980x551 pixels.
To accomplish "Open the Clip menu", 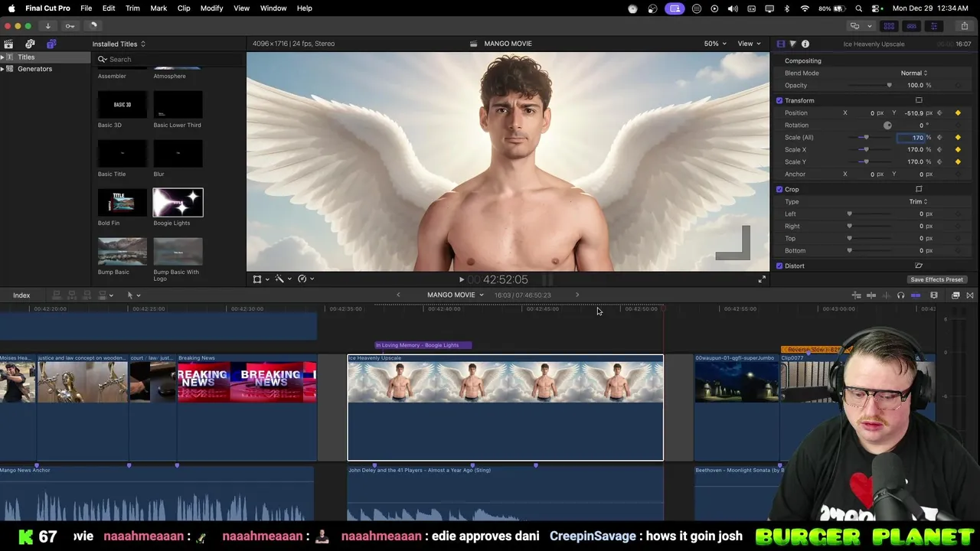I will 184,8.
